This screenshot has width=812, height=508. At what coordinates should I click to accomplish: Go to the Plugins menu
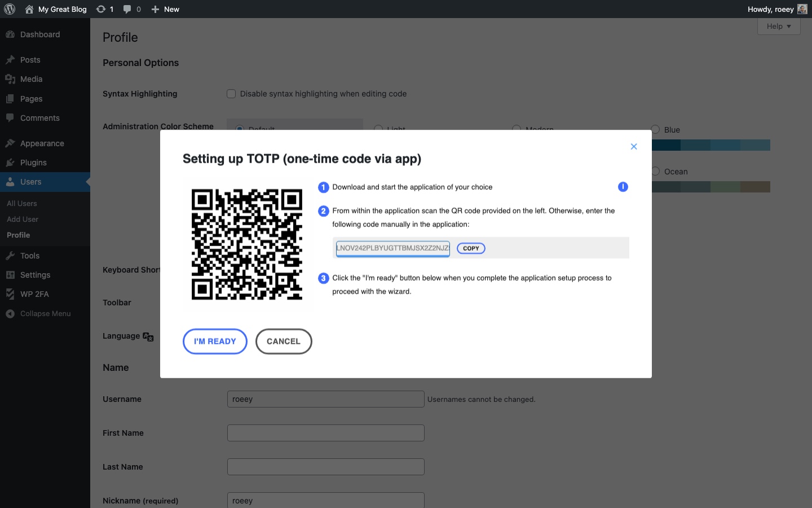pyautogui.click(x=33, y=163)
